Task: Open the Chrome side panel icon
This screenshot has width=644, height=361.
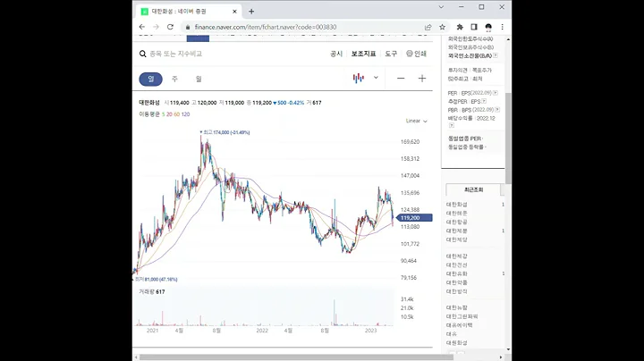Action: [474, 27]
